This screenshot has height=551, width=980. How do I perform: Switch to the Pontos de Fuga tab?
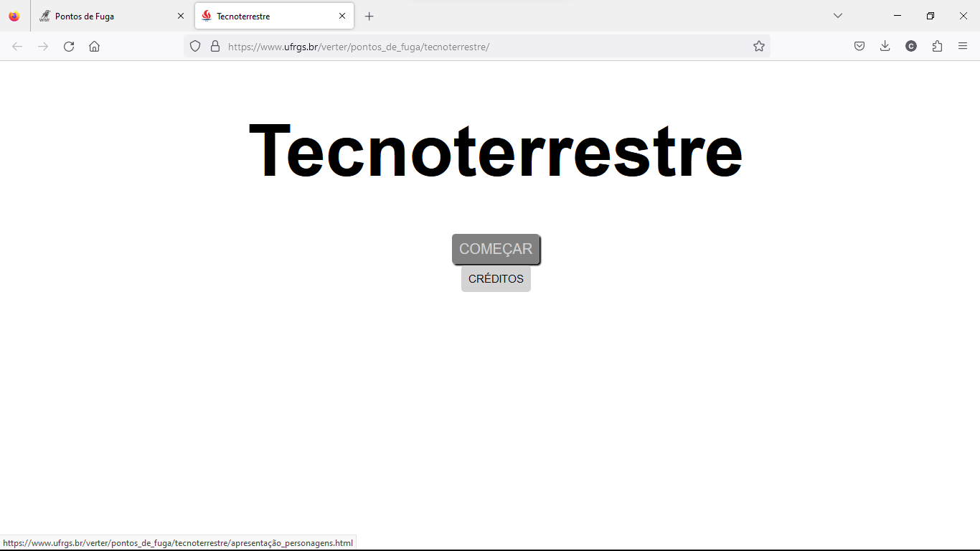(x=112, y=16)
